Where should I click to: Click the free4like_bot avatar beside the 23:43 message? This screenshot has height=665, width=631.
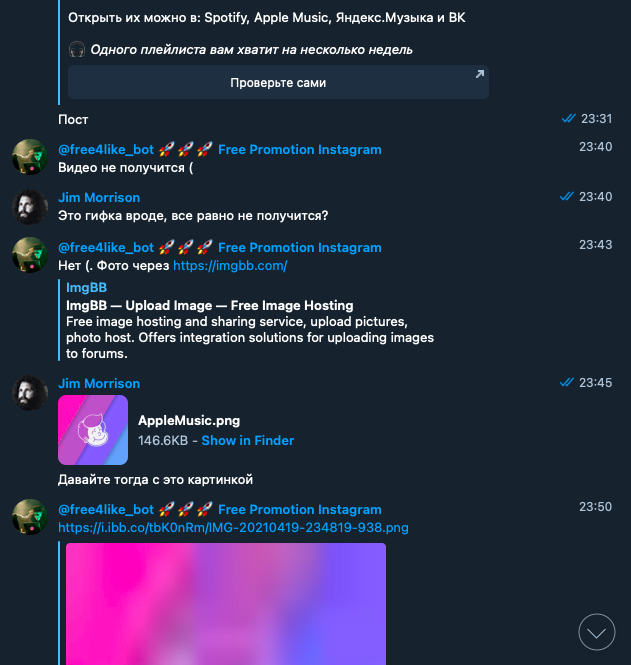(x=30, y=255)
